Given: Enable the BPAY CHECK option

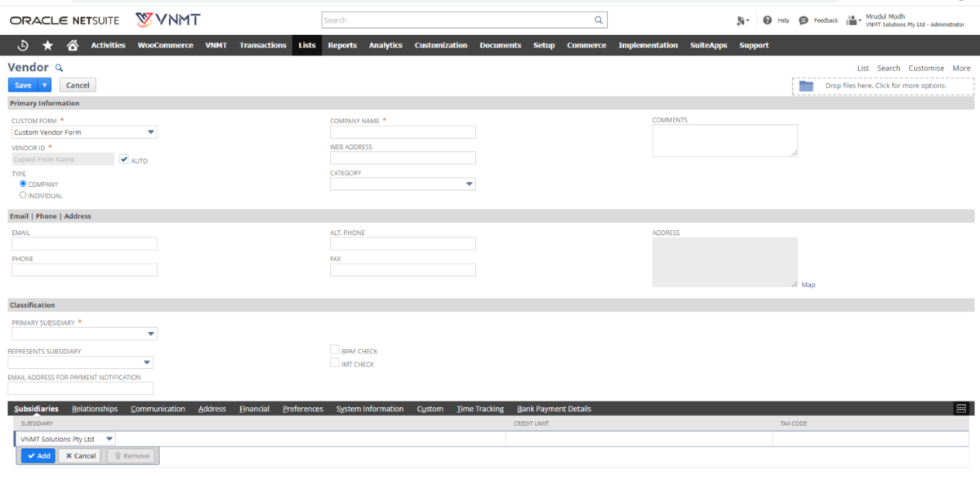Looking at the screenshot, I should point(334,348).
